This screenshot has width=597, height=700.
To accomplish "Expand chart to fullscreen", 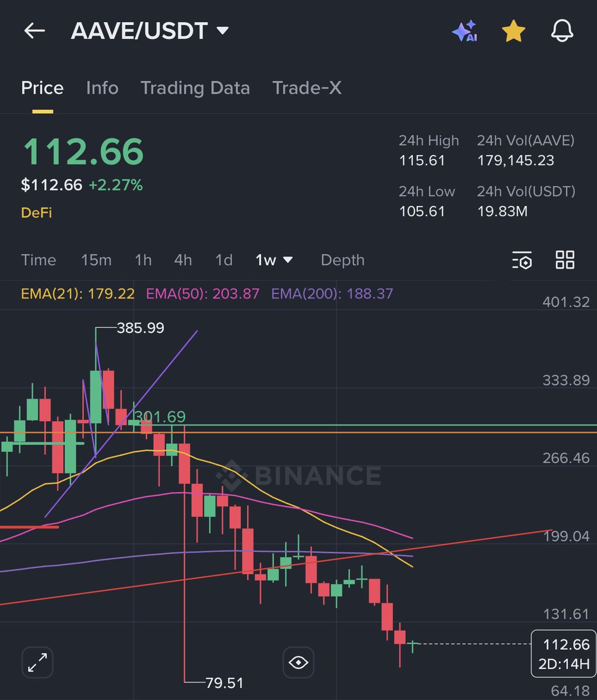I will pos(37,662).
